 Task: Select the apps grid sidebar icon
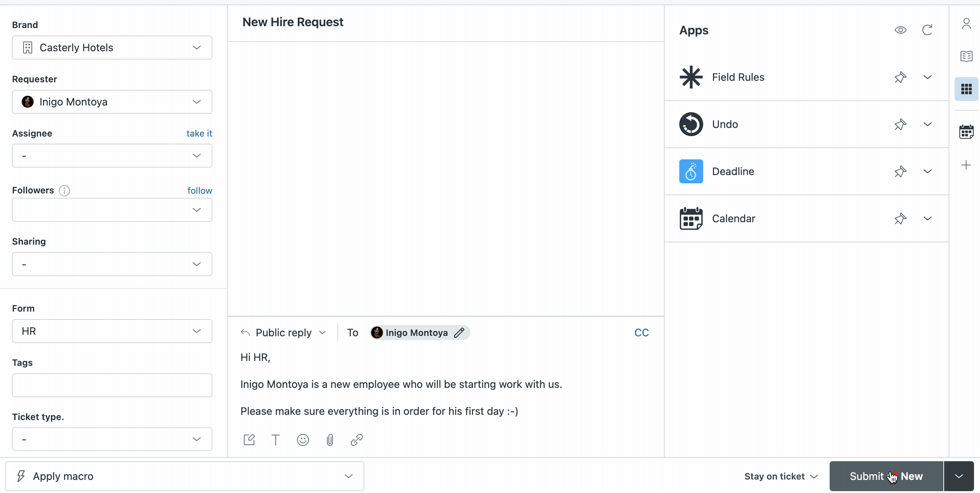966,89
